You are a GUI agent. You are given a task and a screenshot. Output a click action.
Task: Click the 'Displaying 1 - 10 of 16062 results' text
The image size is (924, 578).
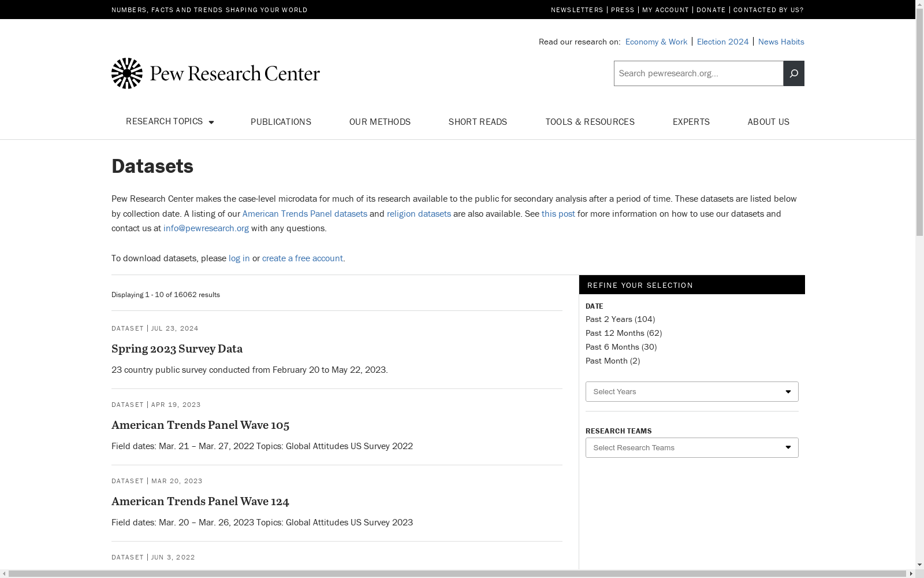point(166,295)
